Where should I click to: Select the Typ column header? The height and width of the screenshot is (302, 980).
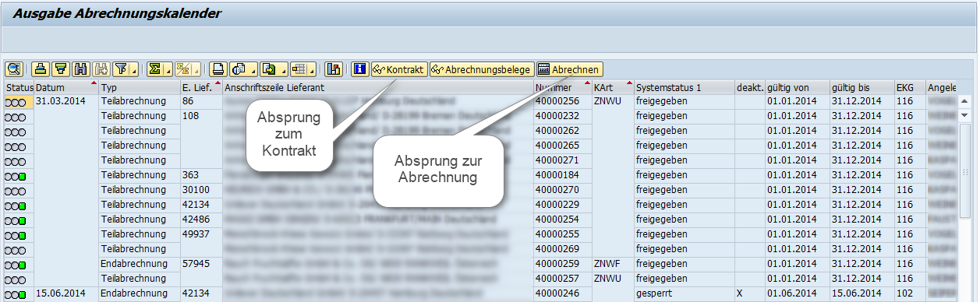[x=140, y=87]
